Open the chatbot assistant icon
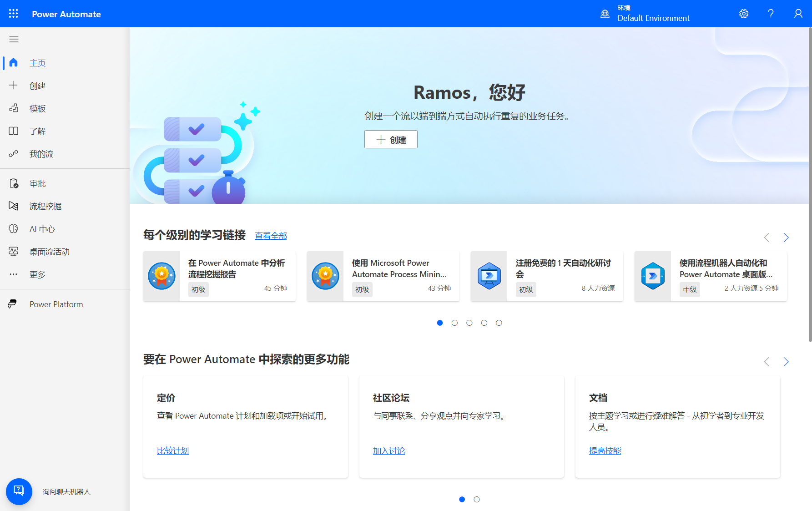This screenshot has width=812, height=511. [x=19, y=491]
